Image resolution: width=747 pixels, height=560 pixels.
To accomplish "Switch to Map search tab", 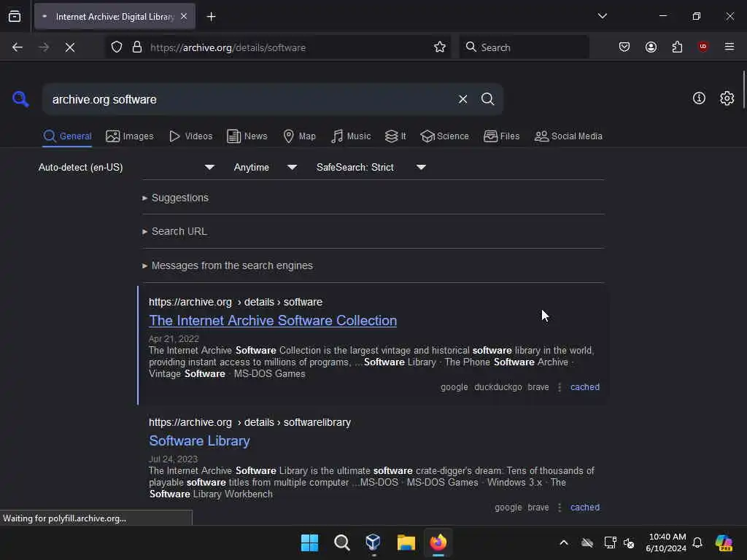I will coord(299,136).
